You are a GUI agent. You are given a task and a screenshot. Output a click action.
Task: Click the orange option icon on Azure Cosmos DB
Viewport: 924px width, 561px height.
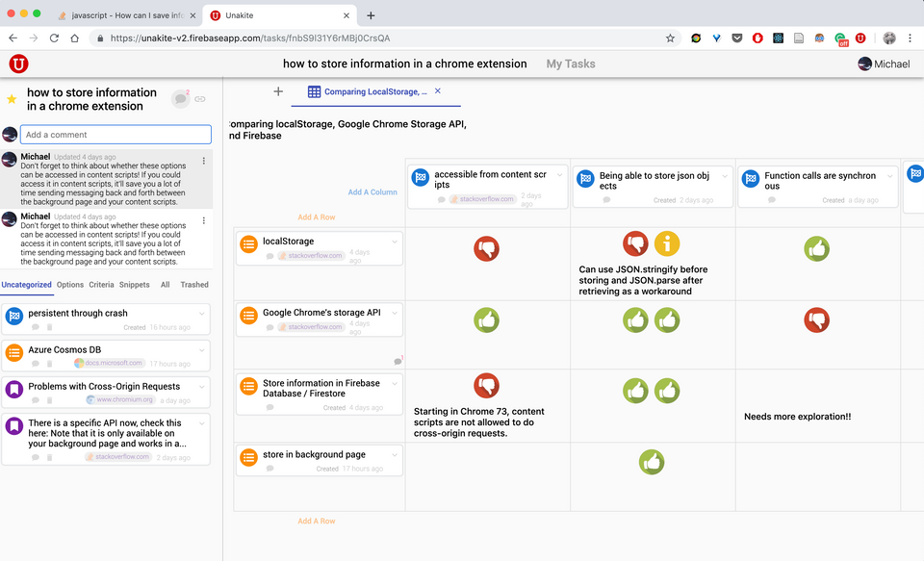(13, 351)
